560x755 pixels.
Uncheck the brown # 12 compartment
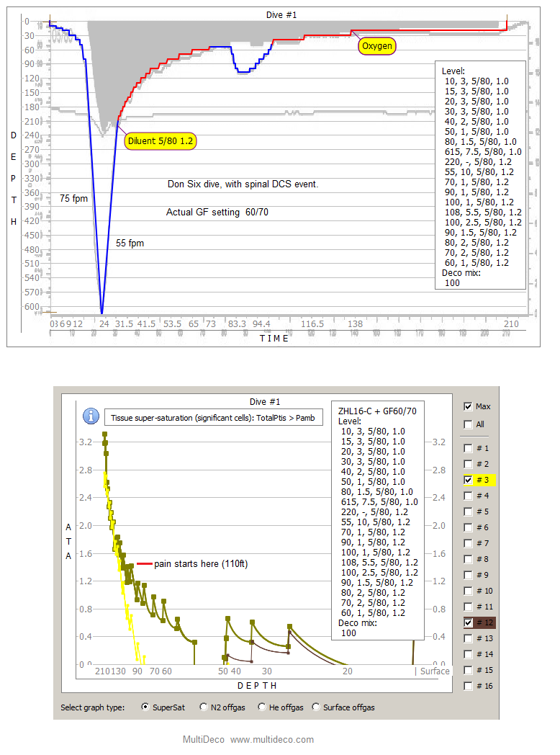[x=468, y=622]
